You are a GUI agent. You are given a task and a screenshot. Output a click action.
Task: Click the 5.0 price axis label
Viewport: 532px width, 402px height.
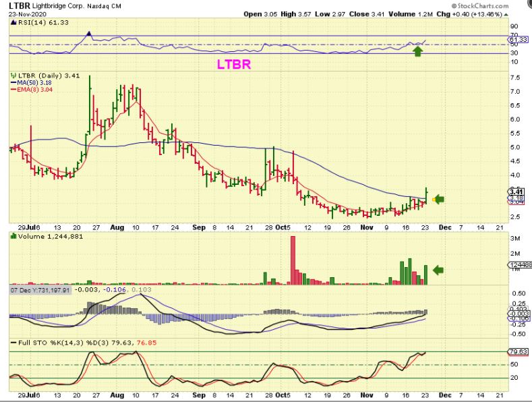515,147
